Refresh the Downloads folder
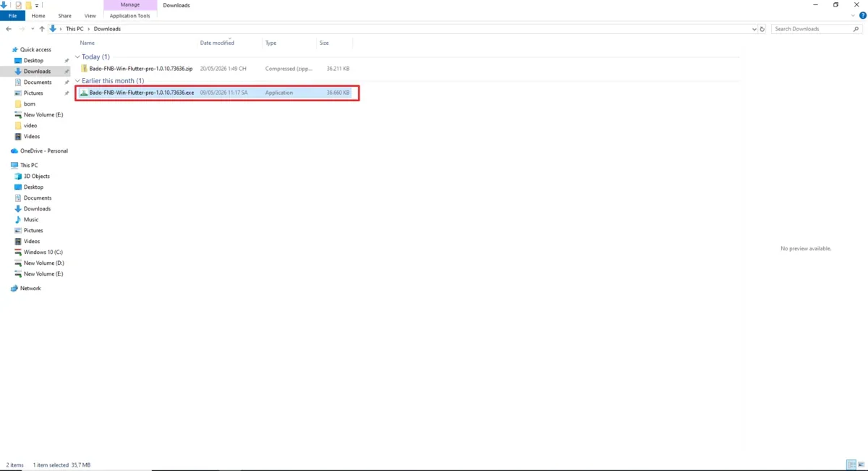 (x=762, y=29)
